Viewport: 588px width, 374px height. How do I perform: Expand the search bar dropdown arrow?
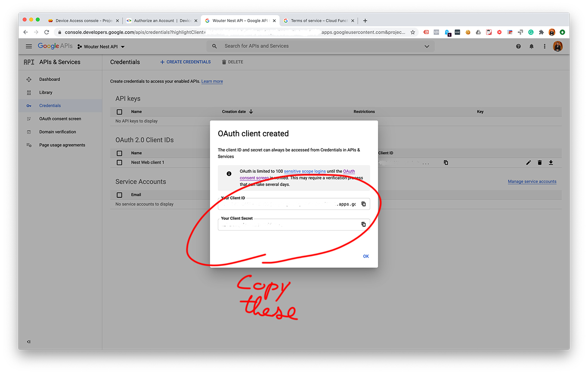pos(427,46)
